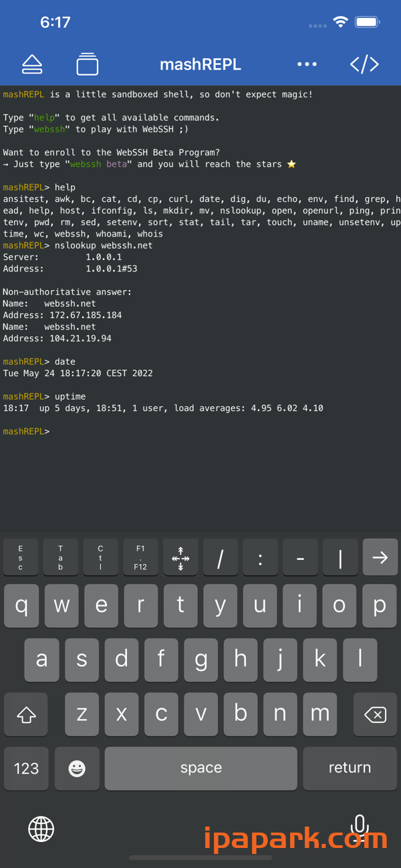Viewport: 401px width, 868px height.
Task: Expand the F1-F12 function keys
Action: pos(140,557)
